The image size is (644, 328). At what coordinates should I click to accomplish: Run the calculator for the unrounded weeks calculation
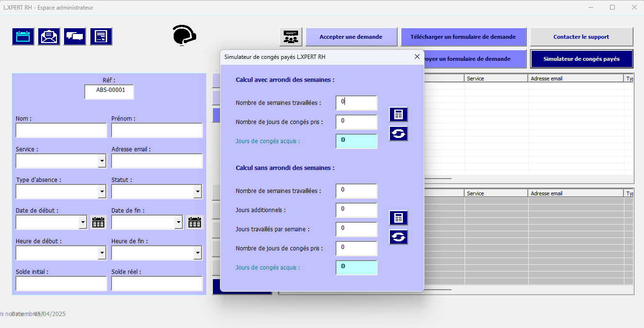click(x=399, y=218)
